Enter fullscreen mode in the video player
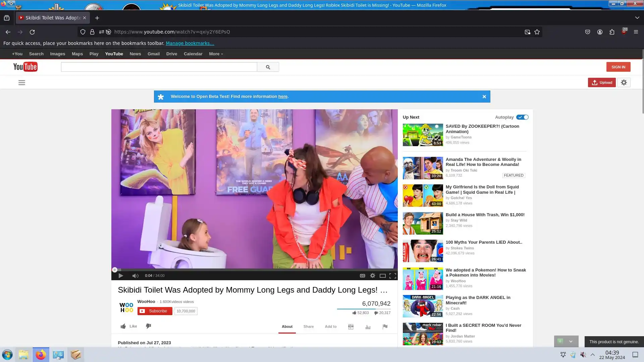 [x=393, y=276]
